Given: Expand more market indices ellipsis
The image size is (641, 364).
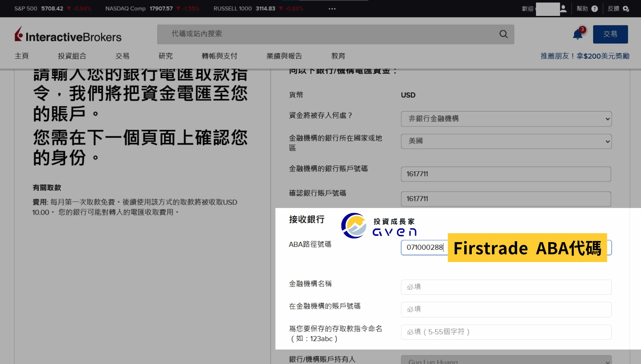Looking at the screenshot, I should [332, 9].
